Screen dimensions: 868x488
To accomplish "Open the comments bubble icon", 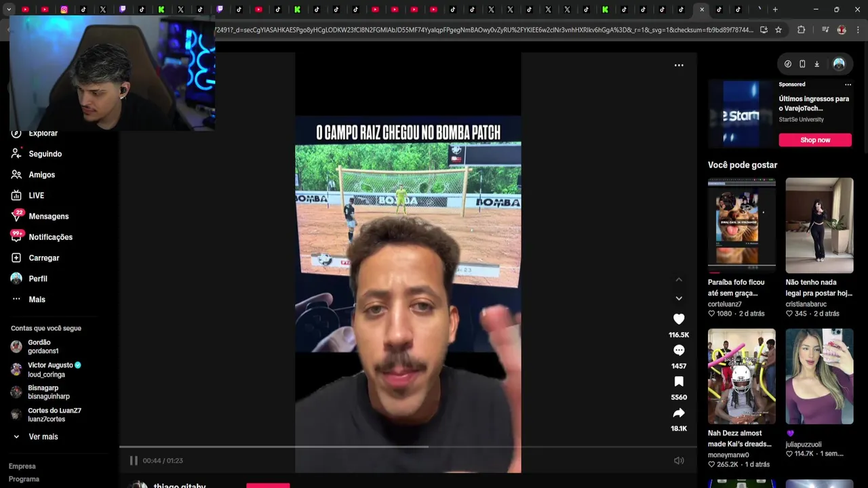I will [x=679, y=350].
